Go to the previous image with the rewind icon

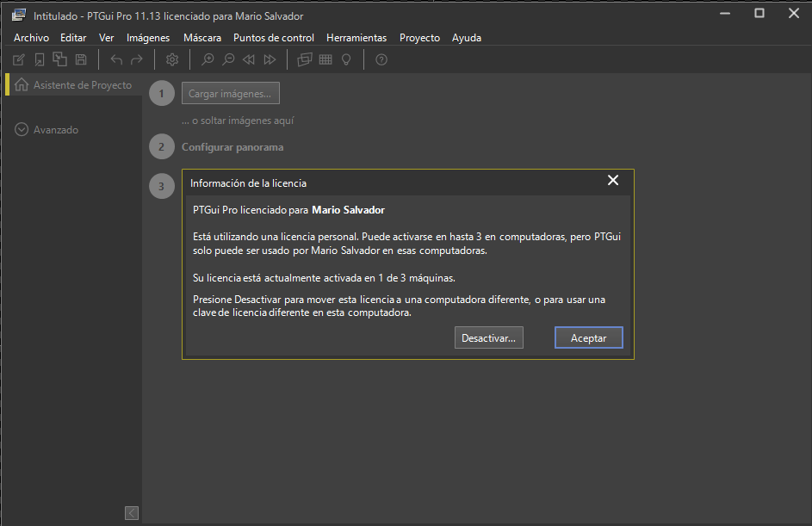[x=249, y=59]
